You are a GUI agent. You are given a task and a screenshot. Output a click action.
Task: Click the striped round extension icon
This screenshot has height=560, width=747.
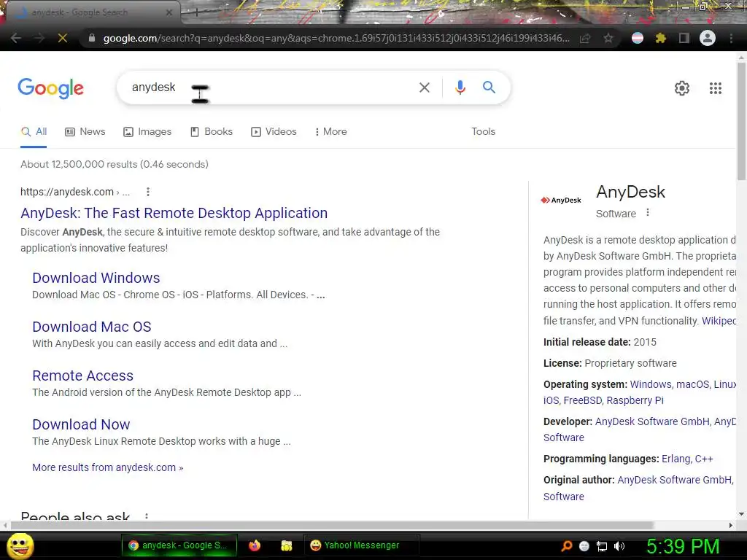tap(638, 38)
